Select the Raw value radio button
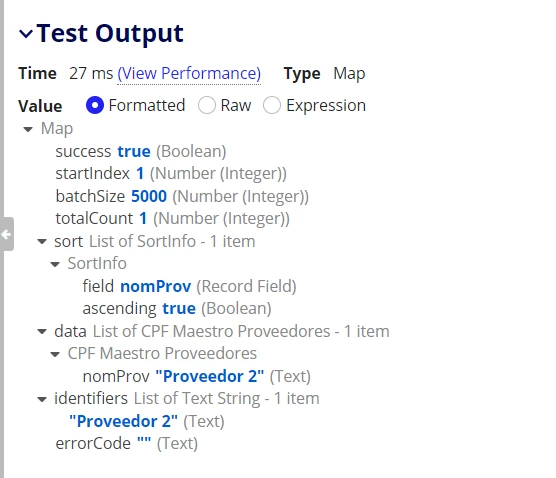This screenshot has width=556, height=478. [x=207, y=105]
